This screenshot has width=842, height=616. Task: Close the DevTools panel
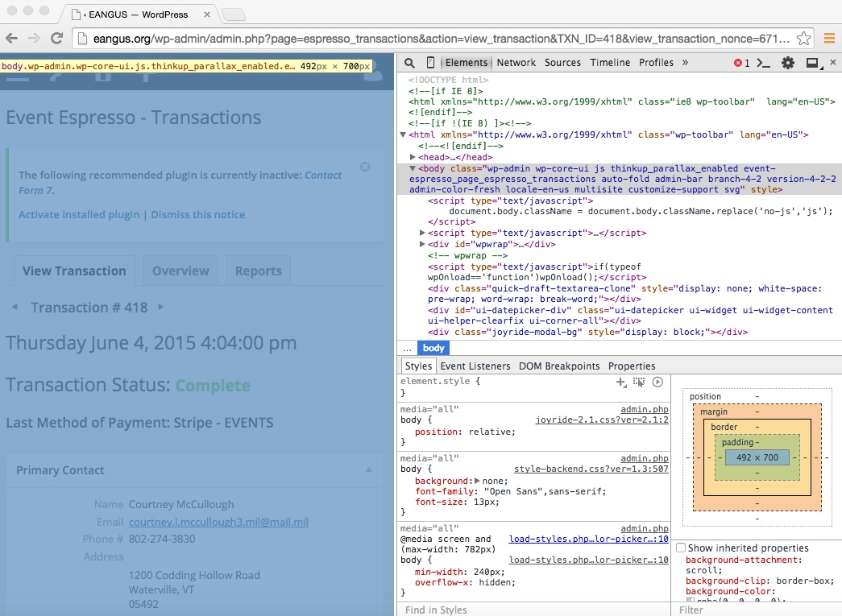point(833,62)
